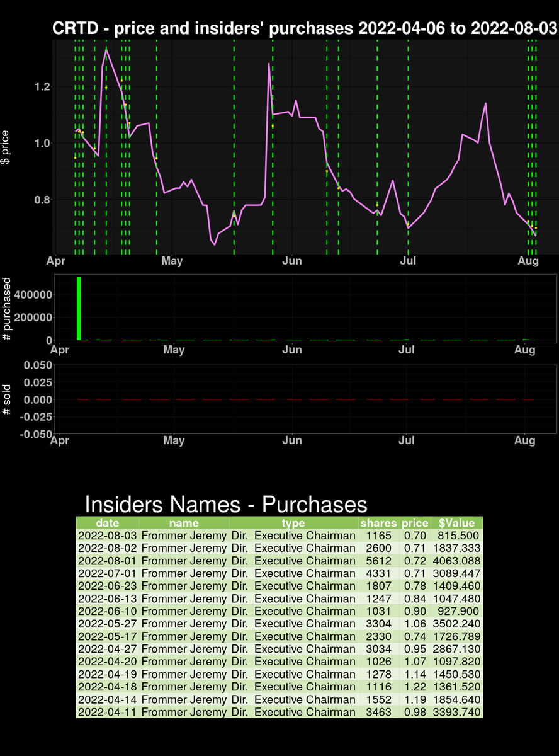This screenshot has height=756, width=559.
Task: Click the '# purchased' axis label
Action: click(x=7, y=309)
